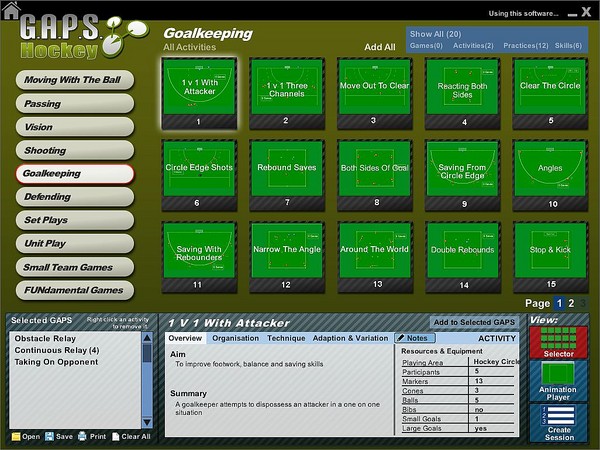The height and width of the screenshot is (450, 600).
Task: Add activity to Selected GAPS
Action: point(474,322)
